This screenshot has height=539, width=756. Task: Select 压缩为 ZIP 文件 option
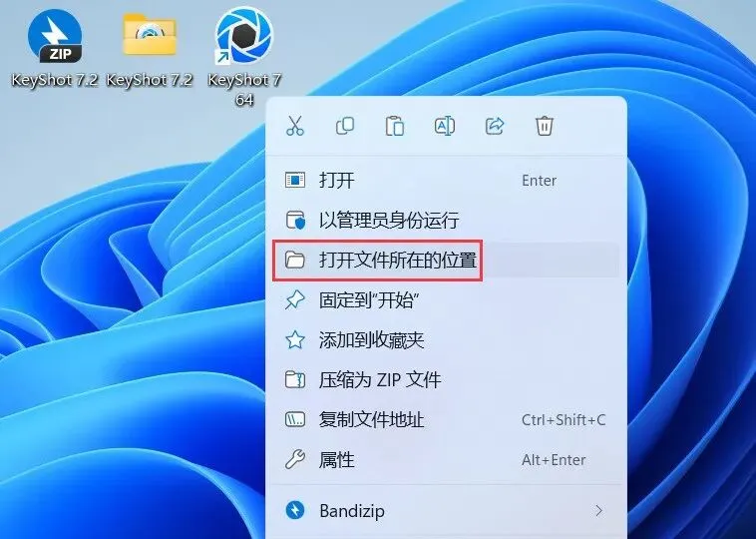tap(447, 379)
